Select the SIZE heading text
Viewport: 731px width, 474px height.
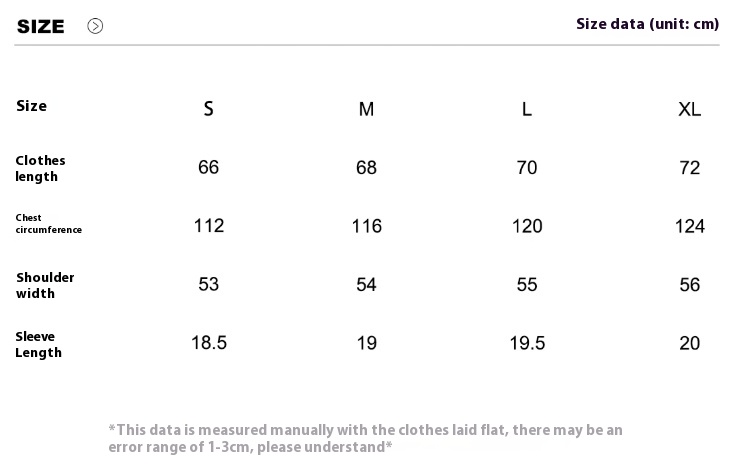(41, 27)
